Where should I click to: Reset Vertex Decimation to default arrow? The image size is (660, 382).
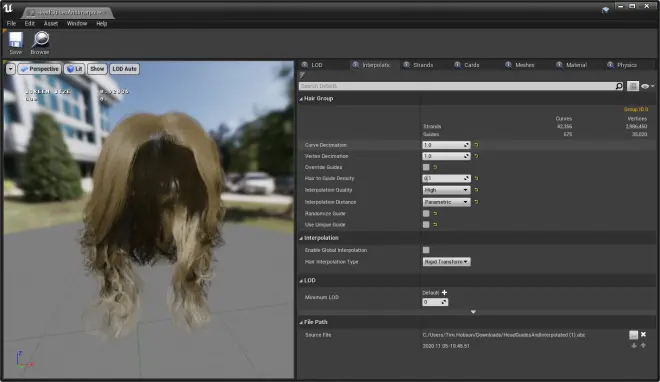[x=476, y=156]
